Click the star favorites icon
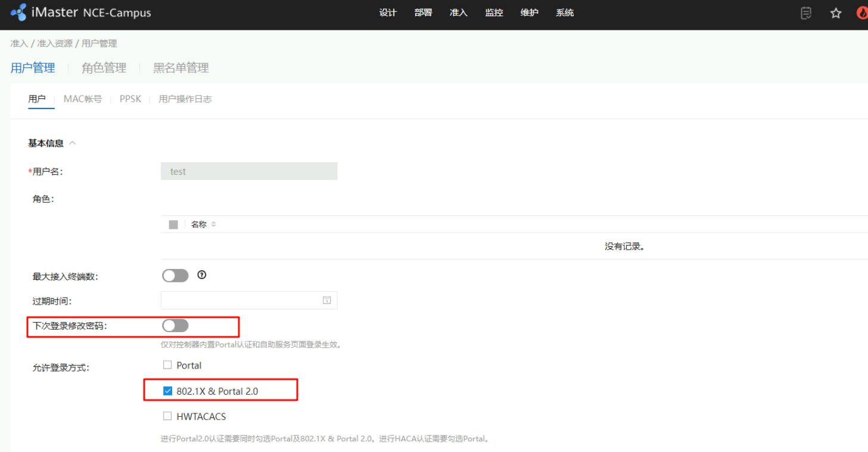The height and width of the screenshot is (452, 868). [x=836, y=13]
